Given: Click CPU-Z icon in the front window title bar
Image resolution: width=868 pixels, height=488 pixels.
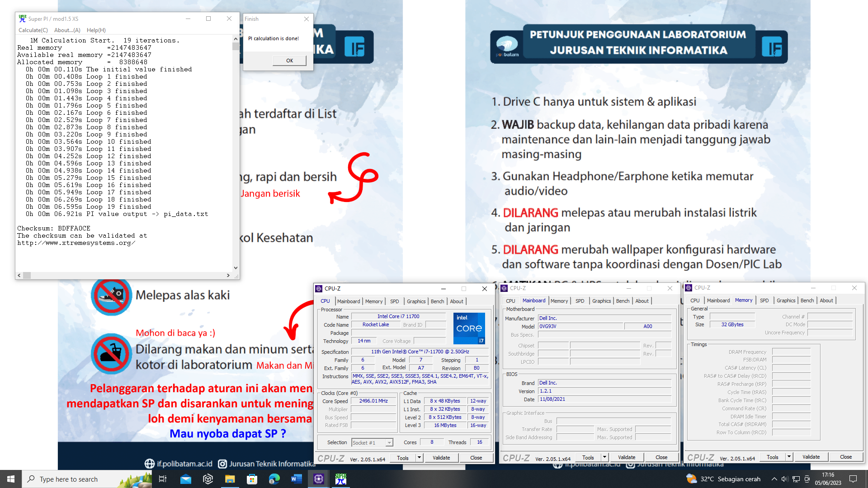Looking at the screenshot, I should (319, 289).
